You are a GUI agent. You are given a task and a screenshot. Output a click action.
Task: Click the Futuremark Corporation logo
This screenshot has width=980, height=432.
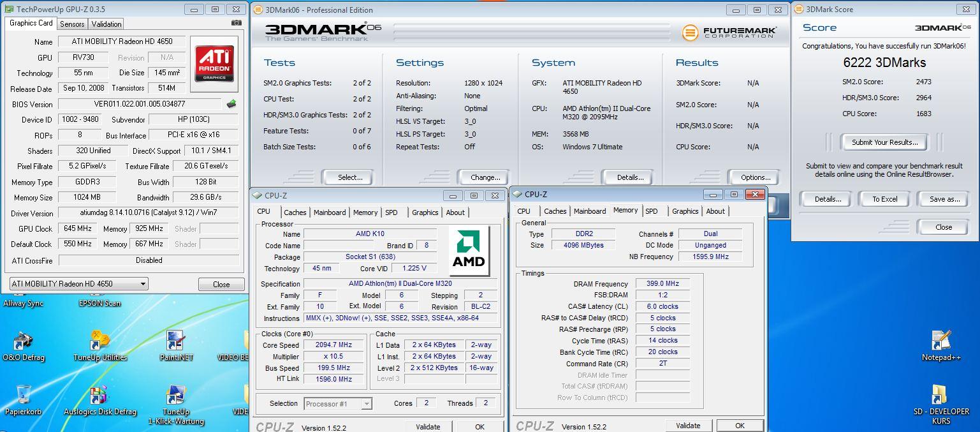click(729, 33)
